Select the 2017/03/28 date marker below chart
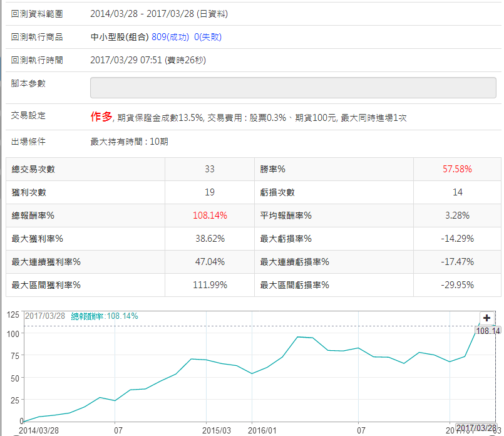Screen dimensions: 504x436 coord(476,428)
